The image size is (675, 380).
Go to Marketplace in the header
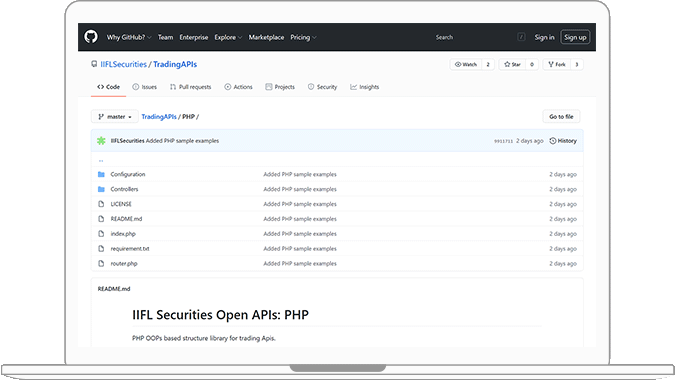(266, 37)
